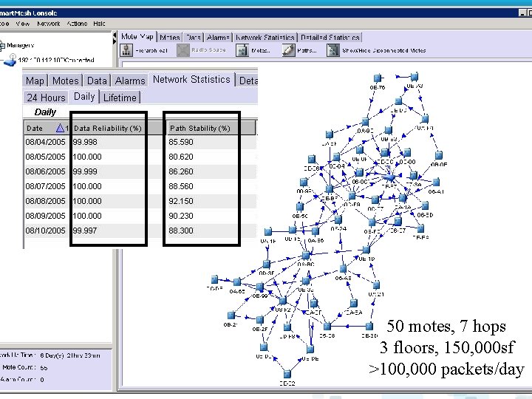
Task: Switch to the Mote Map tab
Action: 137,37
